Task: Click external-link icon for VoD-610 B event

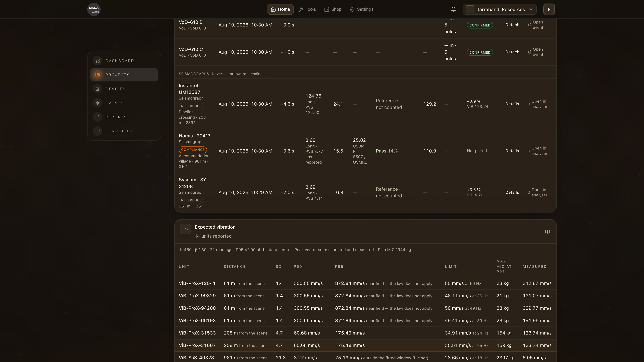Action: point(529,25)
